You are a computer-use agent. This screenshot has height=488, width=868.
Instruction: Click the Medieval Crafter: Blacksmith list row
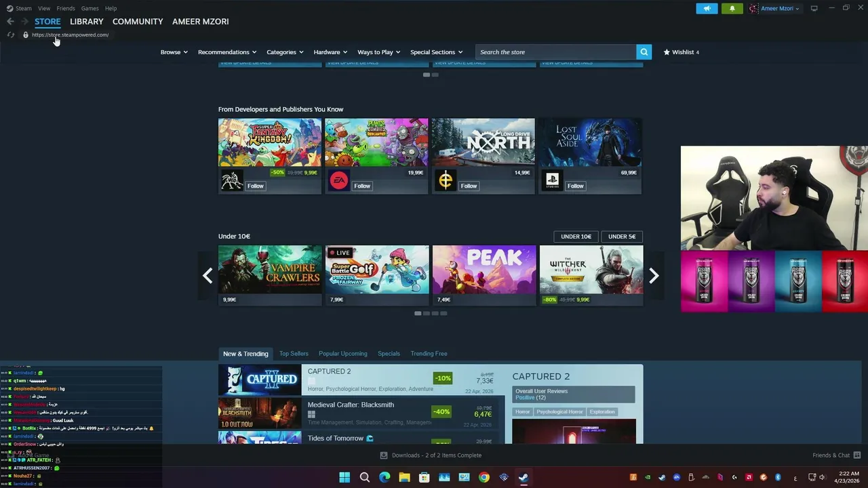361,413
